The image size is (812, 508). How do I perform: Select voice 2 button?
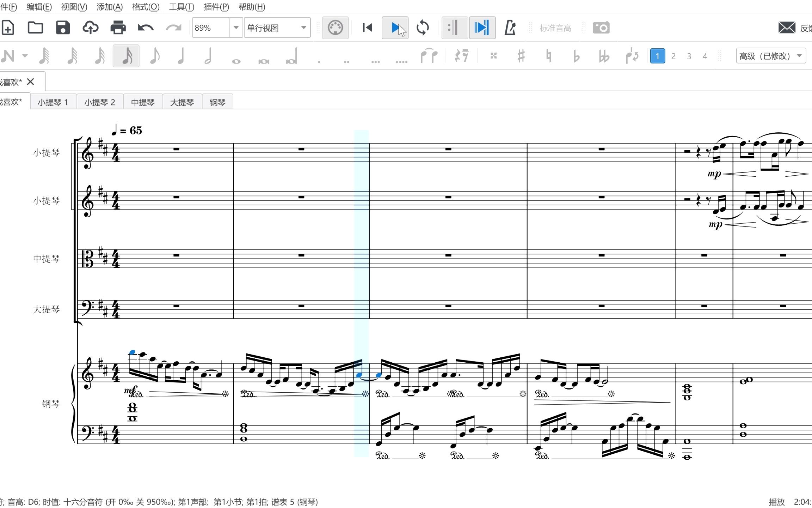(673, 56)
